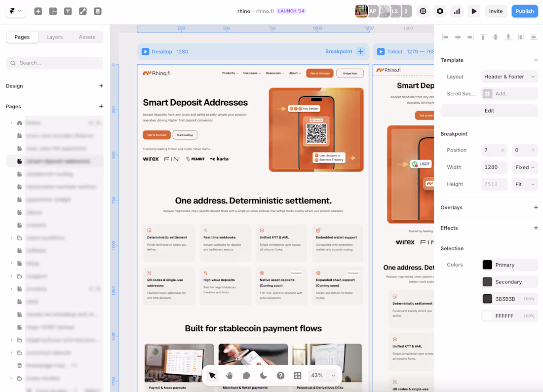The width and height of the screenshot is (543, 392).
Task: Align selection to right edge
Action: pyautogui.click(x=470, y=37)
